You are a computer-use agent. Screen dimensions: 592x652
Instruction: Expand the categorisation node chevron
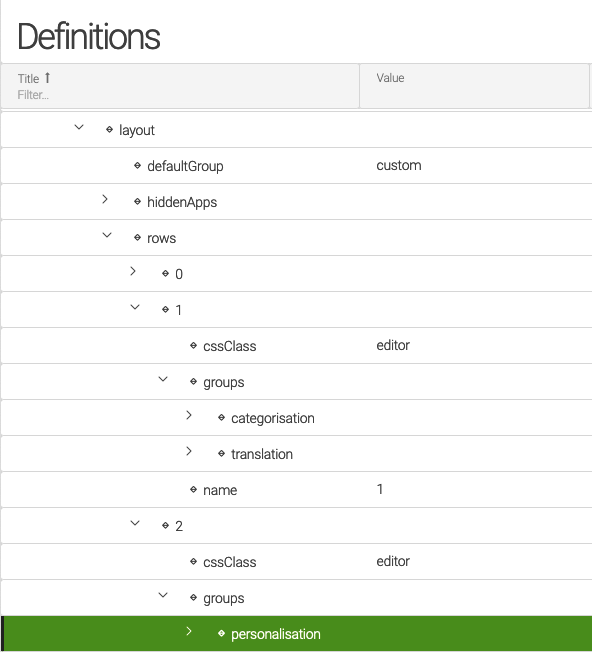(189, 415)
